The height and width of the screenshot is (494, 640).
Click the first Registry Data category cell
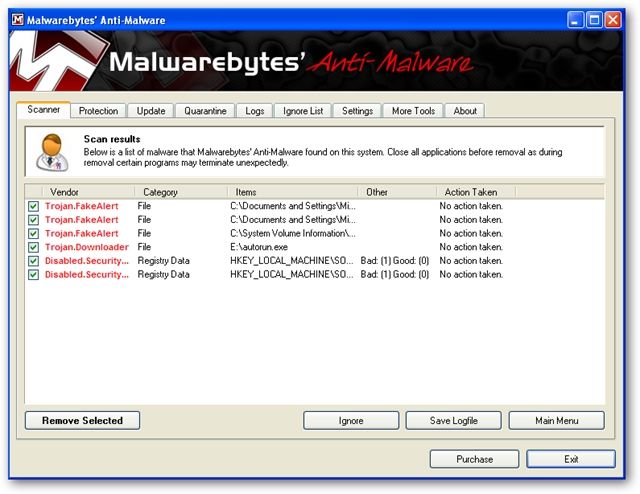tap(163, 261)
